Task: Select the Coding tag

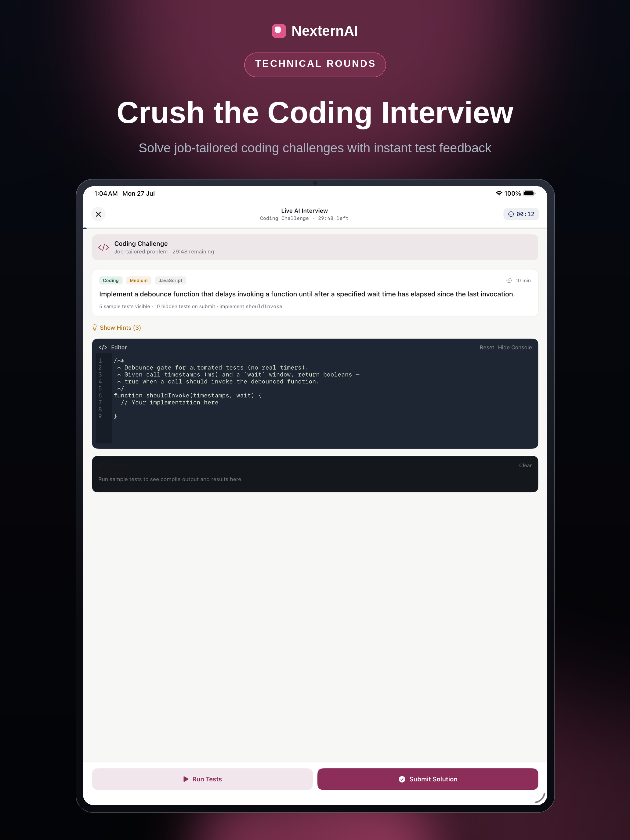Action: tap(110, 280)
